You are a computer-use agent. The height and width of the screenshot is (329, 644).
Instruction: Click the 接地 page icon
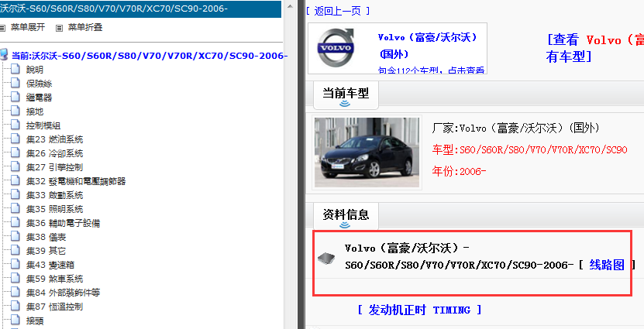point(15,111)
